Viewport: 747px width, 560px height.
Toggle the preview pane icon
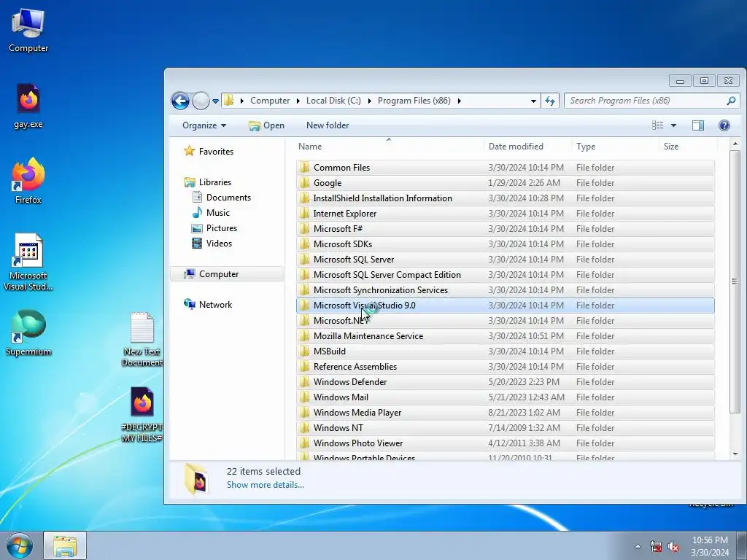click(x=698, y=125)
